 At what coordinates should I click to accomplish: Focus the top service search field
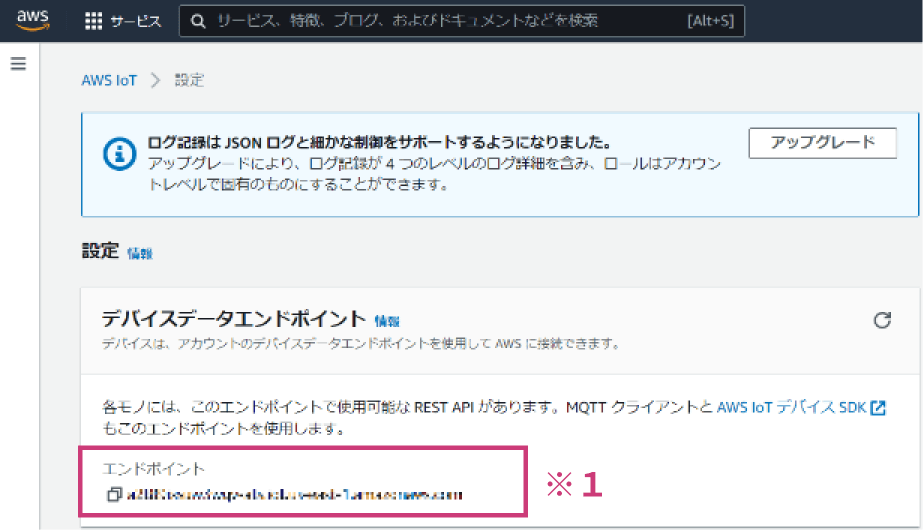[462, 21]
